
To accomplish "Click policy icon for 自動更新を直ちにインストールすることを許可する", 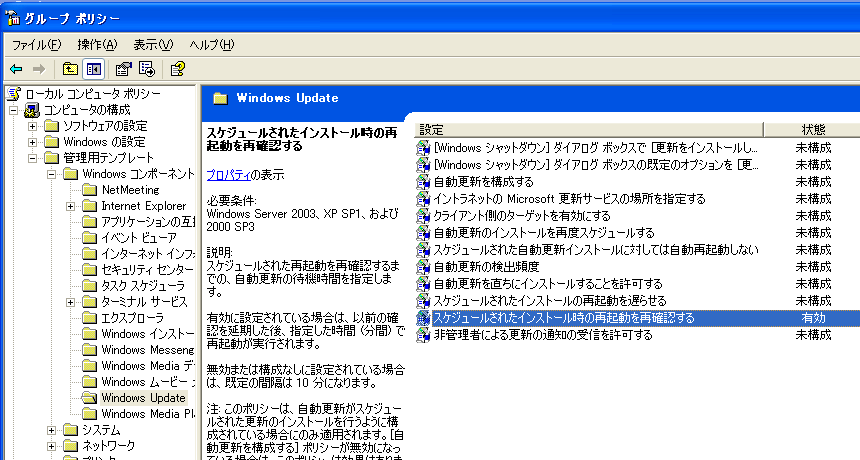I will (423, 283).
